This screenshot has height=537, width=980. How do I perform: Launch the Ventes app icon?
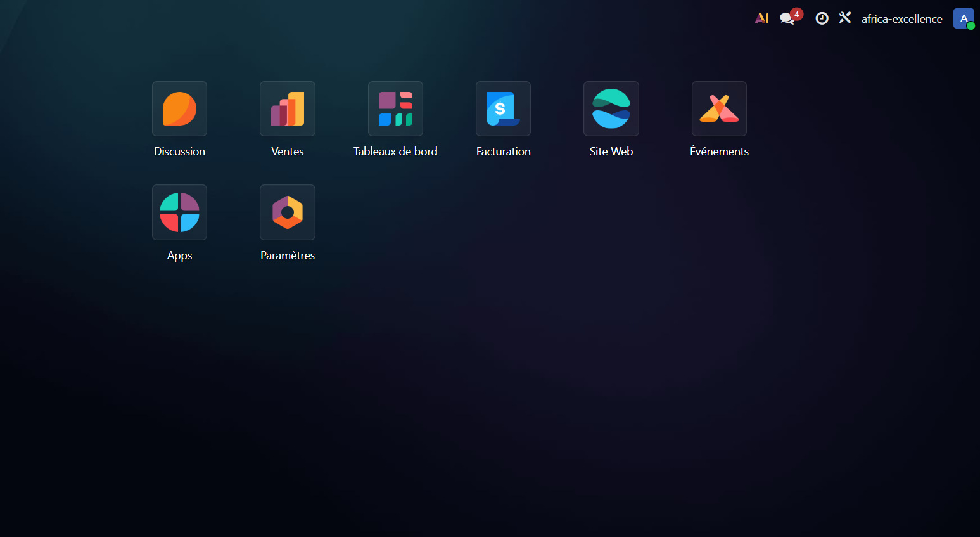pos(288,108)
